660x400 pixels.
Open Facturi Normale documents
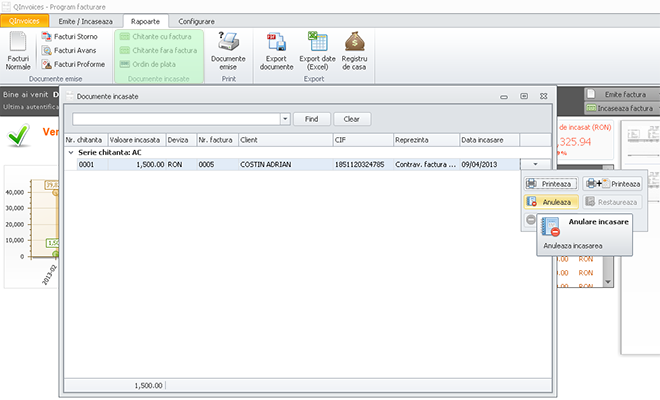click(18, 50)
